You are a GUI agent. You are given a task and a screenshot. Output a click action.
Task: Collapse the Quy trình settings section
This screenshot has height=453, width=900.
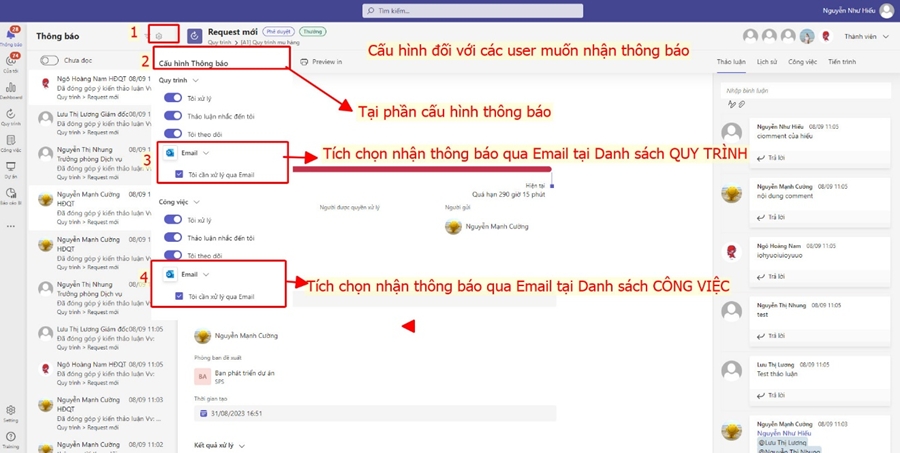(x=196, y=80)
